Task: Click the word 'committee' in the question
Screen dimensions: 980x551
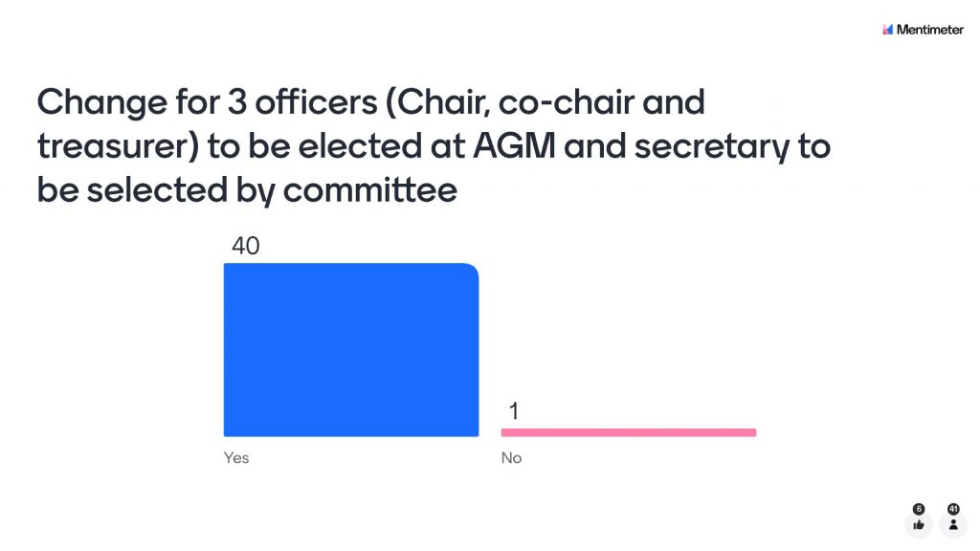Action: click(369, 189)
